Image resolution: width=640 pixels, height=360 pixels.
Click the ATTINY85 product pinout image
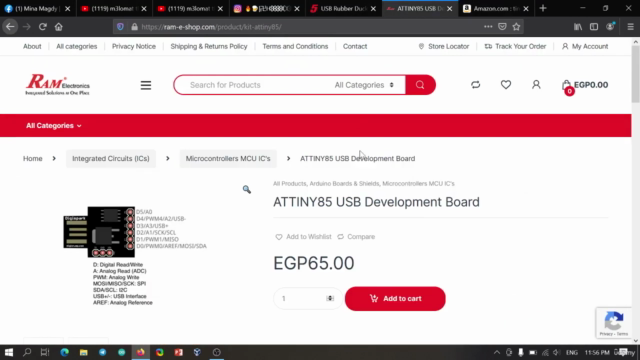(x=135, y=256)
